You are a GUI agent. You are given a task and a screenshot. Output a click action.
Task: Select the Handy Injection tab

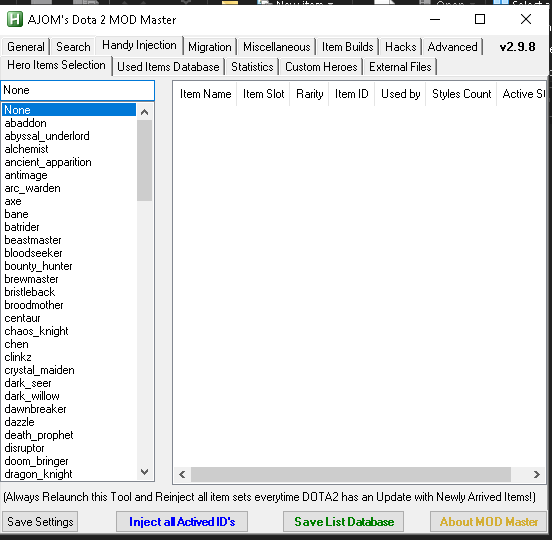pos(139,45)
